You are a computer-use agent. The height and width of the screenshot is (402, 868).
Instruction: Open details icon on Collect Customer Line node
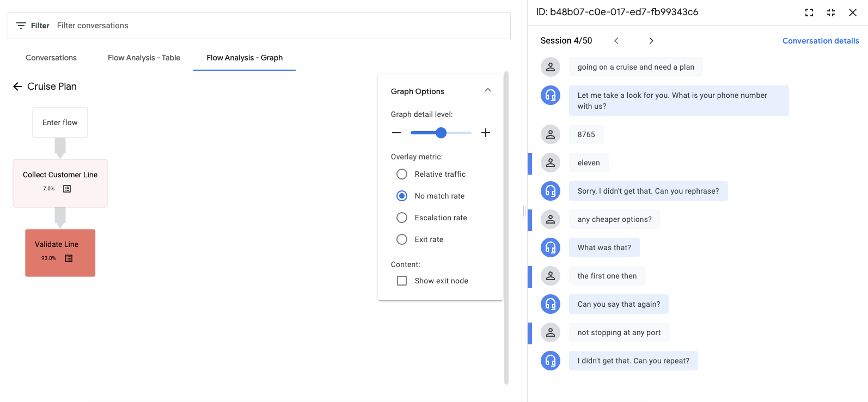67,189
